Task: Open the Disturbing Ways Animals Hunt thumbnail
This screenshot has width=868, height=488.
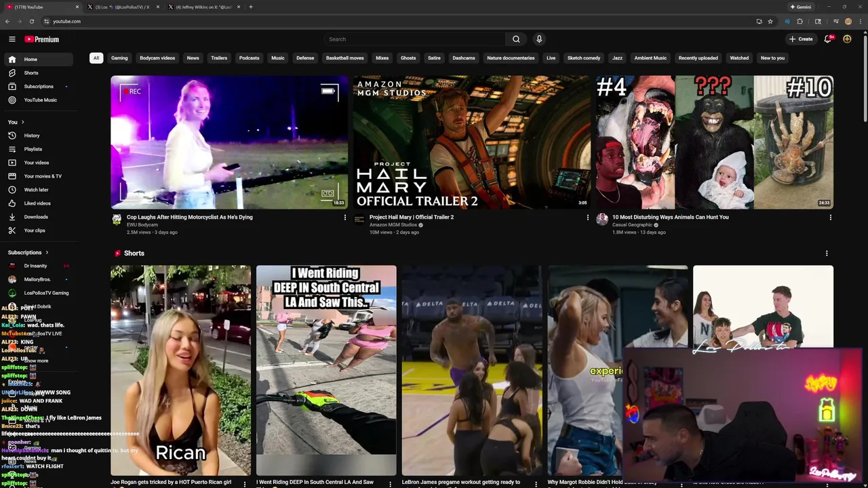Action: (x=715, y=142)
